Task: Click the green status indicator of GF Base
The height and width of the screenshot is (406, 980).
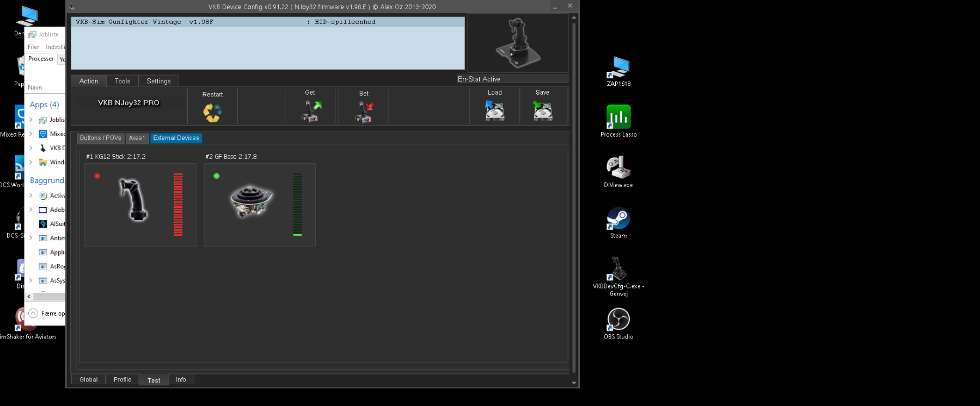Action: click(x=217, y=176)
